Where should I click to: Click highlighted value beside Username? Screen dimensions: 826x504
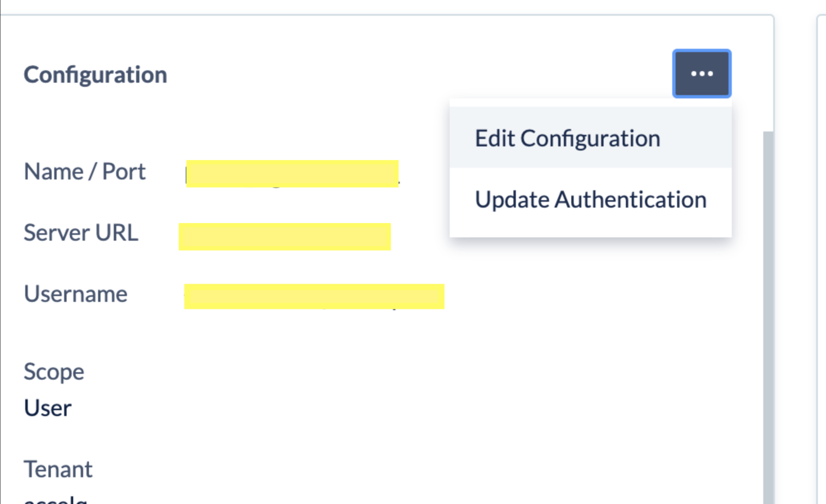pos(314,296)
